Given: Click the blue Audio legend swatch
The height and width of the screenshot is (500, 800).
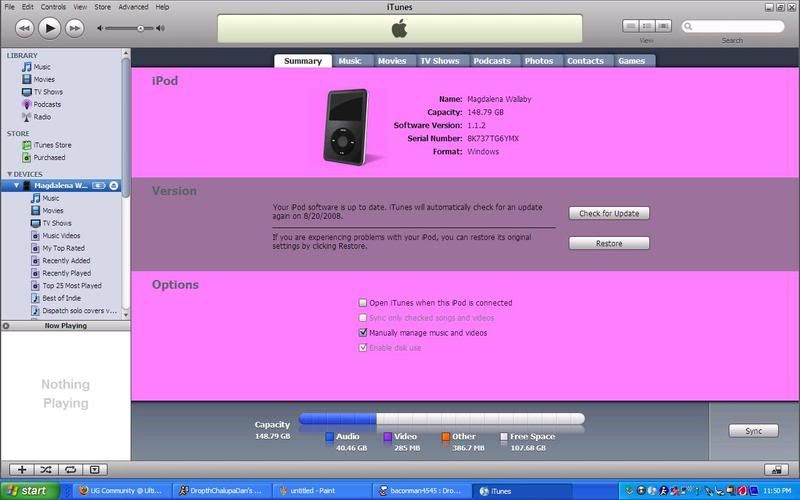Looking at the screenshot, I should [x=330, y=437].
